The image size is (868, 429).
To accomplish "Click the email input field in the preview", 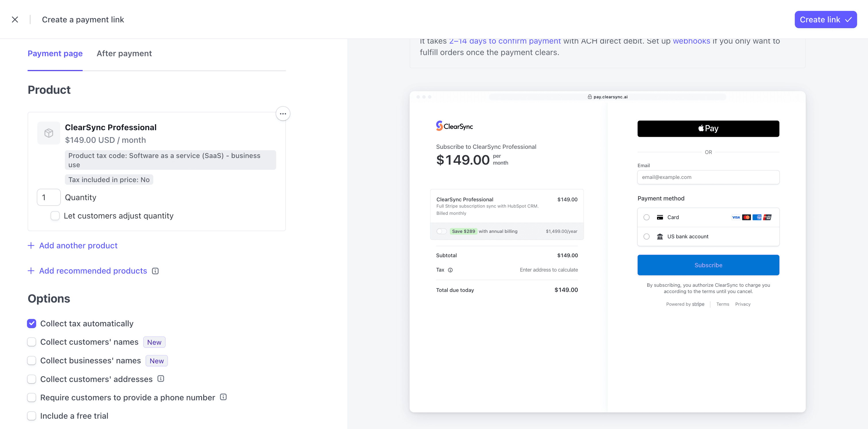I will click(x=708, y=177).
